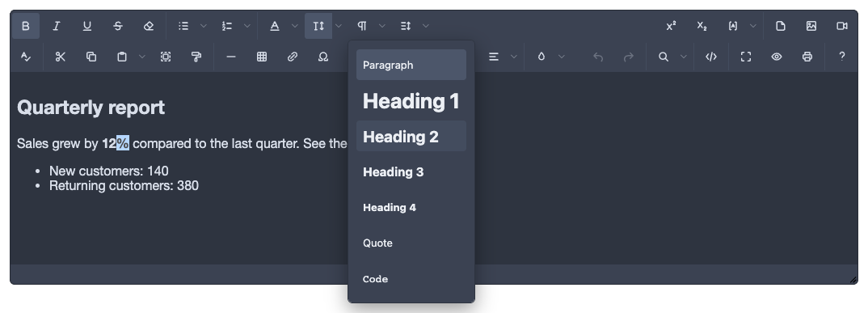
Task: Click the insert file icon
Action: [781, 26]
